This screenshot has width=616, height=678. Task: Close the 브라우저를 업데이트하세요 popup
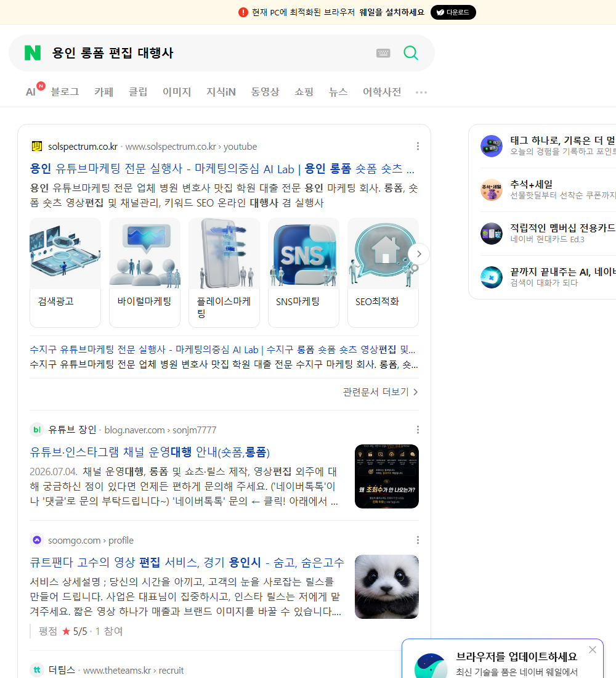coord(593,650)
